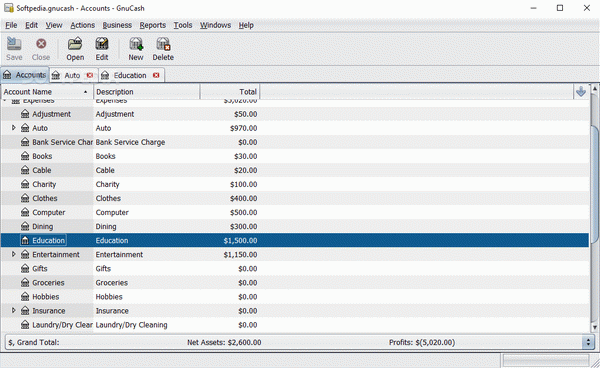Close the Education tab with its red x
The height and width of the screenshot is (368, 600).
point(156,75)
